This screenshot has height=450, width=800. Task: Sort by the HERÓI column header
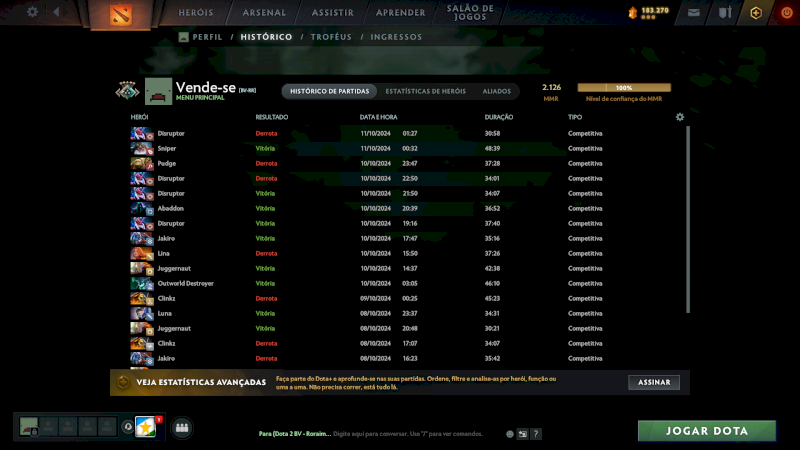[139, 117]
